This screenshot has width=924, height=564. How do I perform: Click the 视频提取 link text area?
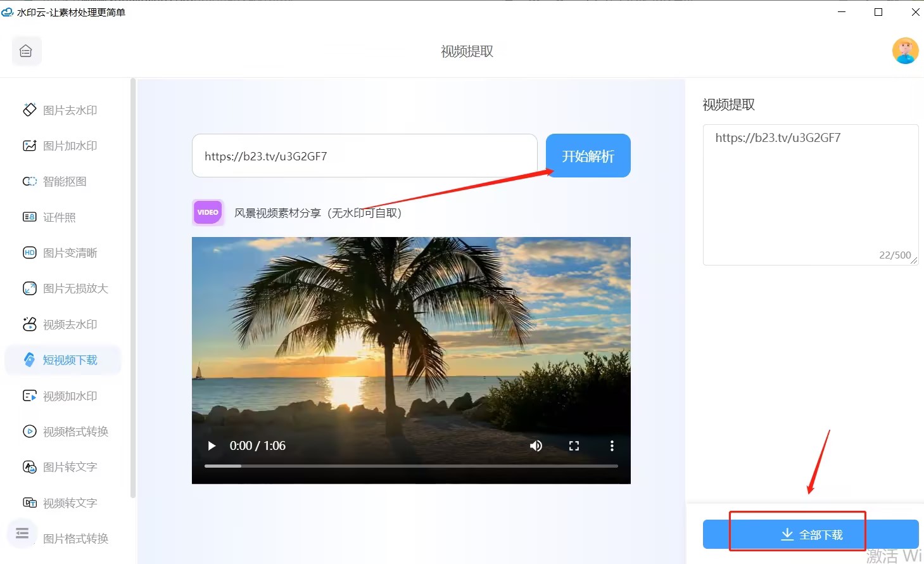[x=811, y=195]
